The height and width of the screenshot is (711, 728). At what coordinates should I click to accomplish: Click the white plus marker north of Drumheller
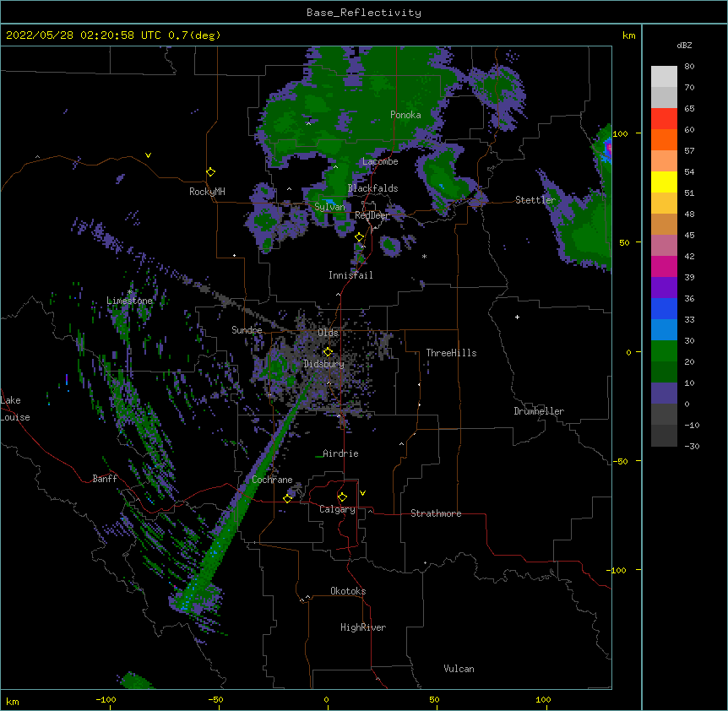pyautogui.click(x=517, y=317)
